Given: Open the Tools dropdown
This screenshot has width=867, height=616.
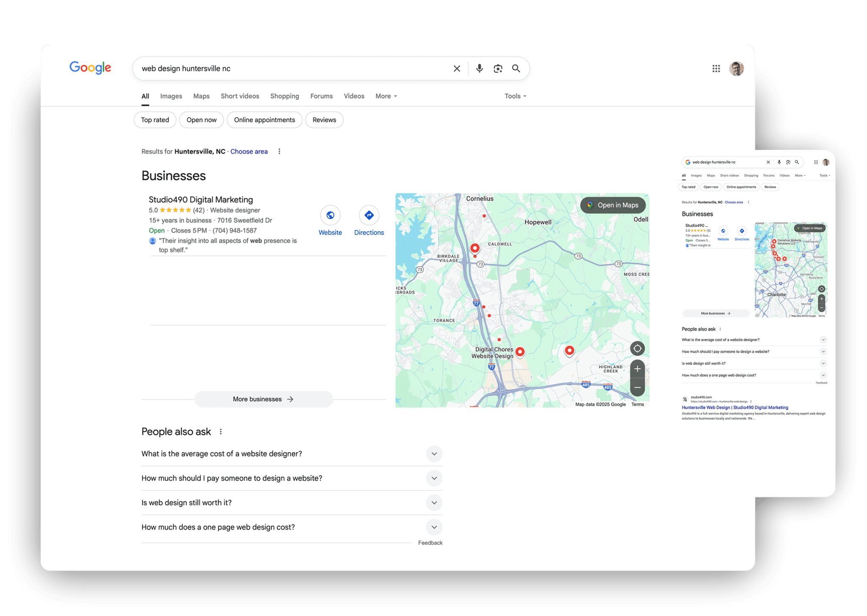Looking at the screenshot, I should [515, 96].
